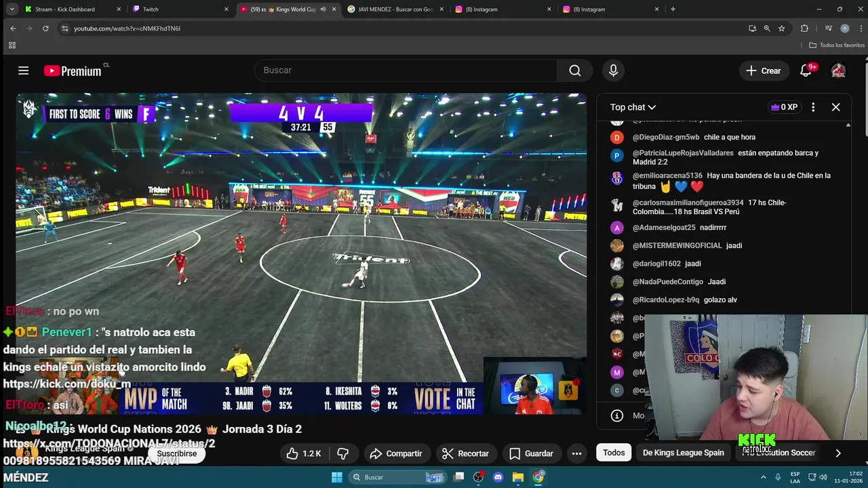The image size is (868, 488).
Task: Open the tab search dropdown arrow
Action: (x=12, y=9)
